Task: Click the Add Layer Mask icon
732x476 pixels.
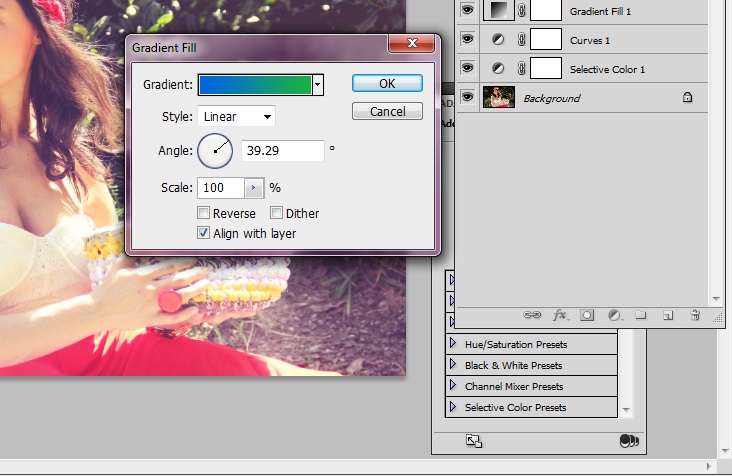Action: 587,315
